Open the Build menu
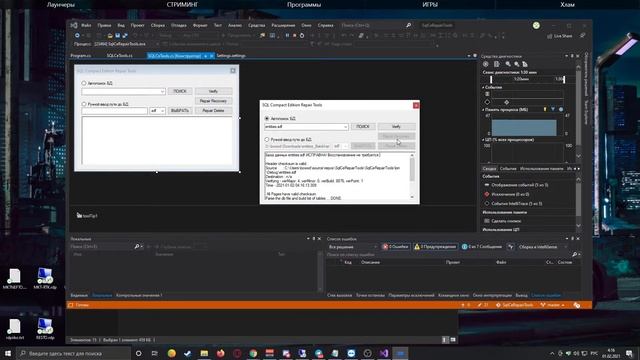640x360 pixels. click(158, 25)
